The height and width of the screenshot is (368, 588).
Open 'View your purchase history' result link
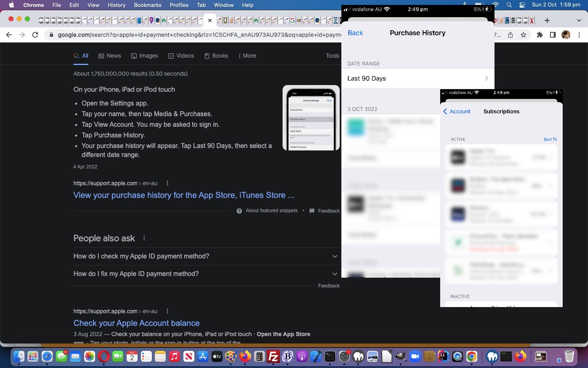click(184, 195)
